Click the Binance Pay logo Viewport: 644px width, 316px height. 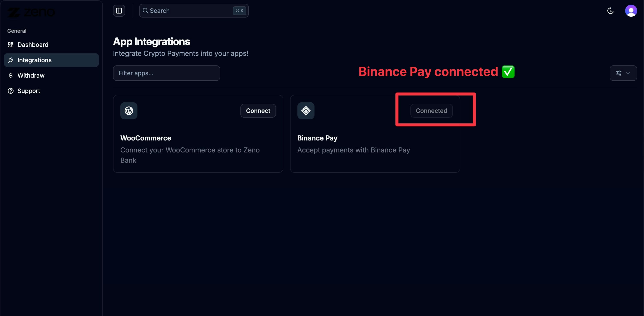(x=306, y=111)
